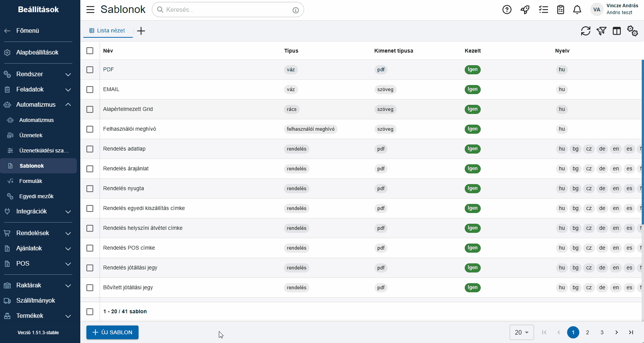This screenshot has height=343, width=644.
Task: Select Alapértelmezett Grid row checkbox
Action: [x=90, y=109]
